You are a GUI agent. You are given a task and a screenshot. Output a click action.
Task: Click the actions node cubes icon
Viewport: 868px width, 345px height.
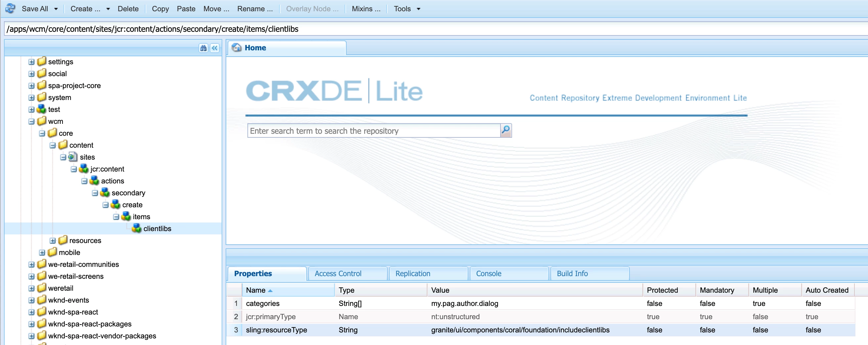click(94, 180)
